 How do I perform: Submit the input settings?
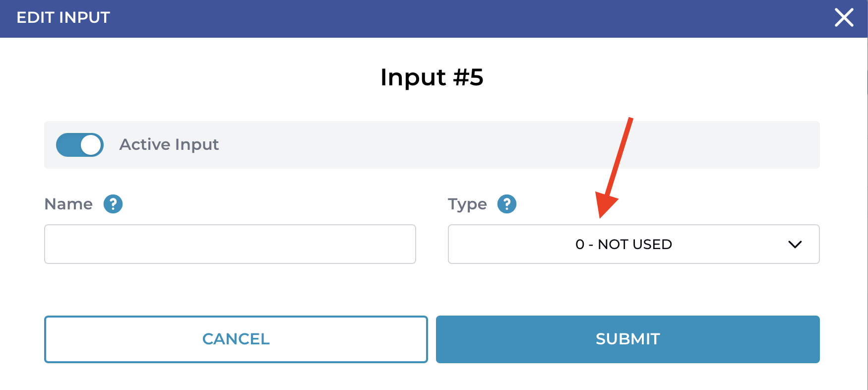tap(627, 339)
